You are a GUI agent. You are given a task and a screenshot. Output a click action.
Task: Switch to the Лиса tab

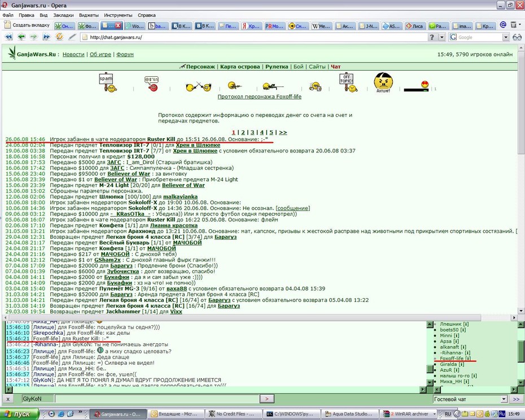point(414,26)
